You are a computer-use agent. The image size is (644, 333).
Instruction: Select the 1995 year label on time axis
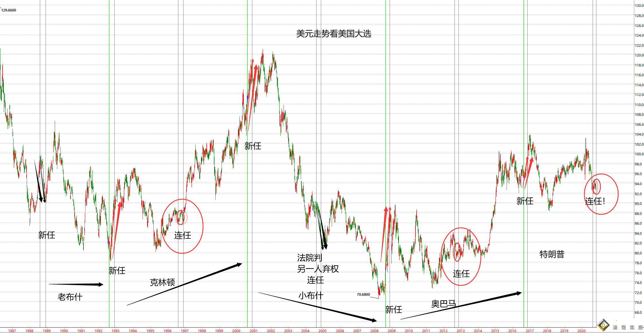pyautogui.click(x=150, y=331)
